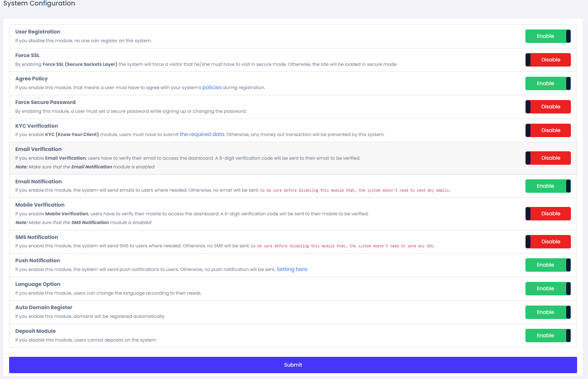This screenshot has height=379, width=588.
Task: Toggle the Email Verification switch
Action: click(548, 158)
